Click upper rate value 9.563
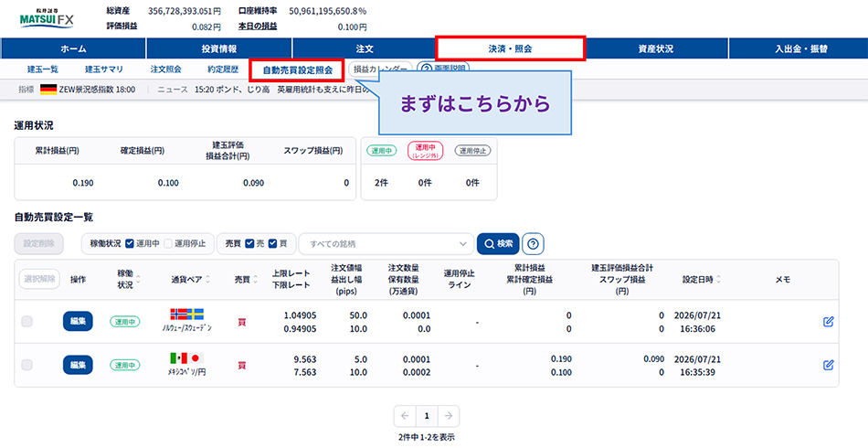The width and height of the screenshot is (868, 448). [x=305, y=358]
